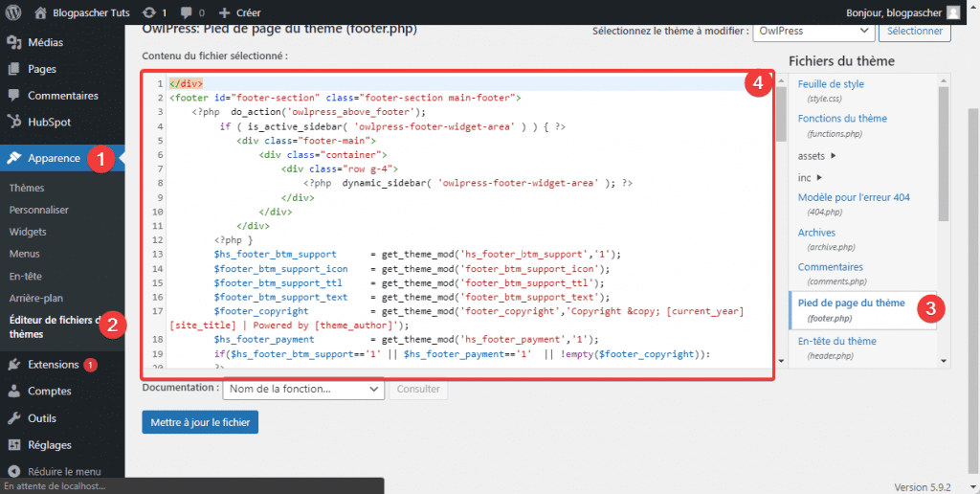Go to Personnaliser submenu
Viewport: 980px width, 494px height.
[x=38, y=210]
